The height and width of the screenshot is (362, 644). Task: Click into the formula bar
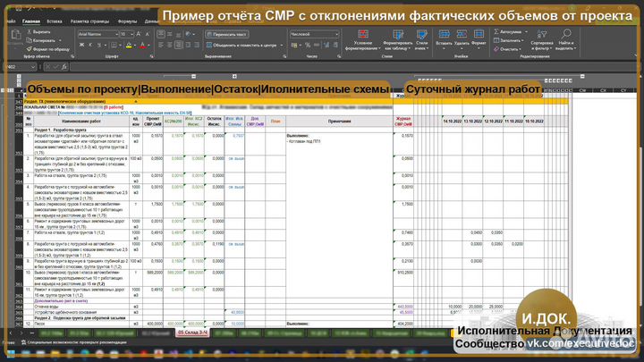pos(352,67)
